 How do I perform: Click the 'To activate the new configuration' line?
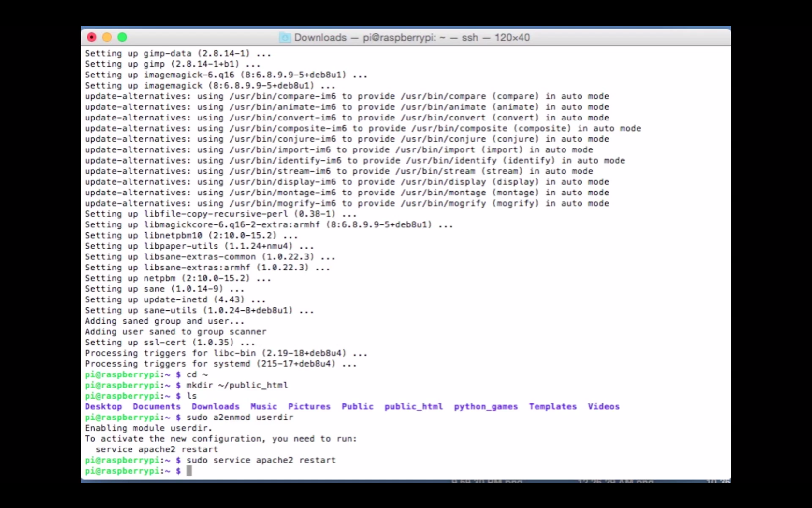click(x=221, y=438)
